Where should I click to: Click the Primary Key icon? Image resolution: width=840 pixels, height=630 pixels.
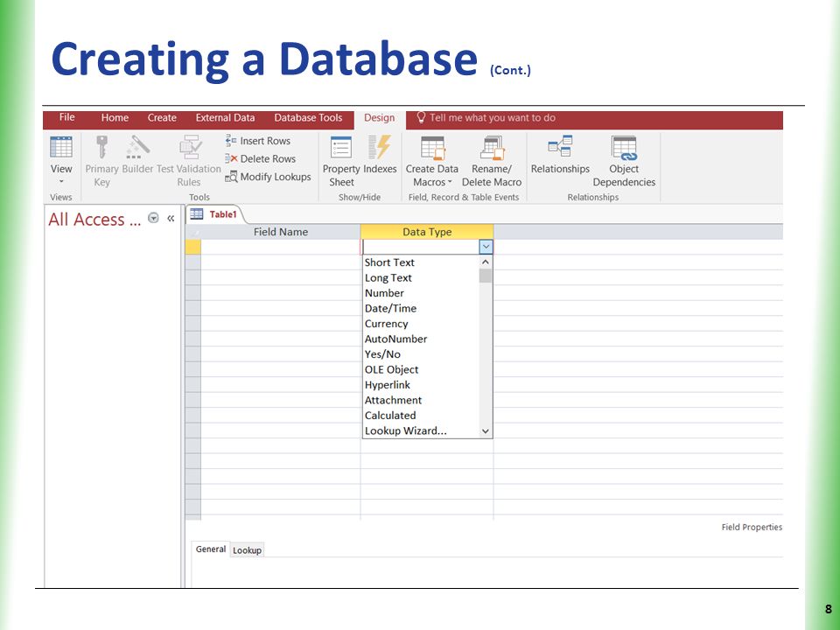point(101,147)
